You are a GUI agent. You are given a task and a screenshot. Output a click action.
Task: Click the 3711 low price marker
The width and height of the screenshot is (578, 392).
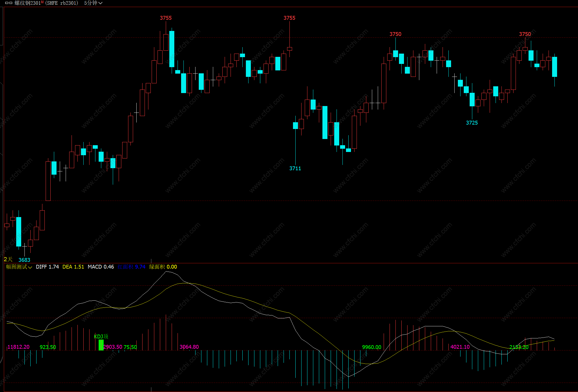coord(295,168)
